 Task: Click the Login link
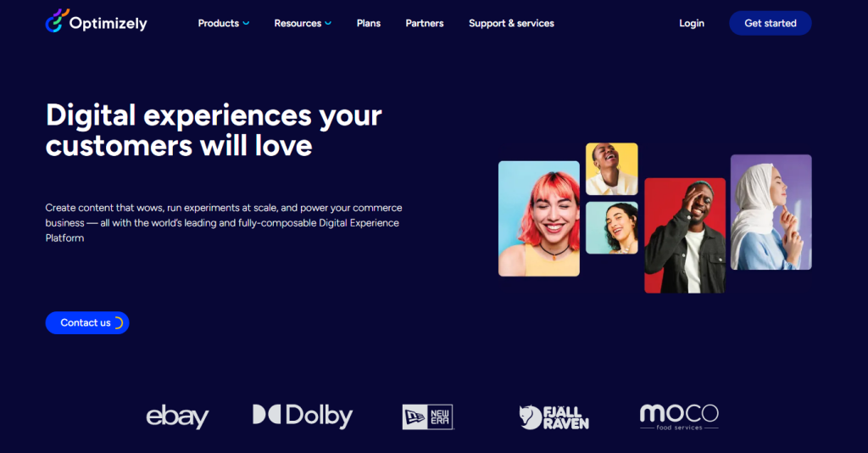click(x=692, y=23)
